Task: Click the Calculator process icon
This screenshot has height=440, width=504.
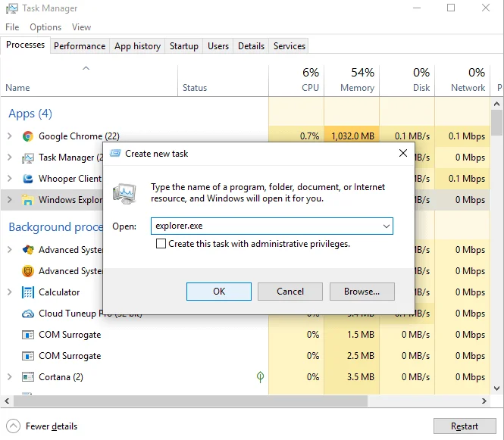Action: point(28,292)
